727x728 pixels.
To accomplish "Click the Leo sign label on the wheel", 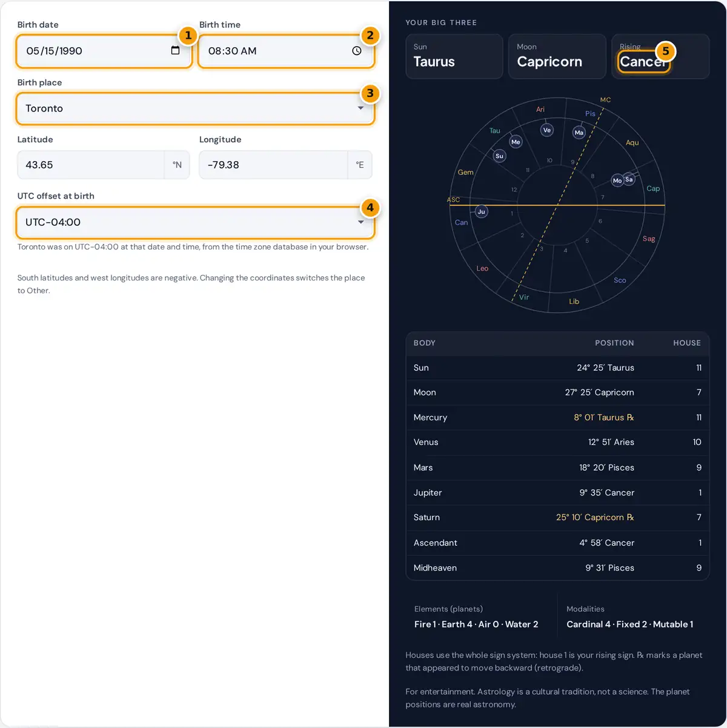I will pos(482,268).
